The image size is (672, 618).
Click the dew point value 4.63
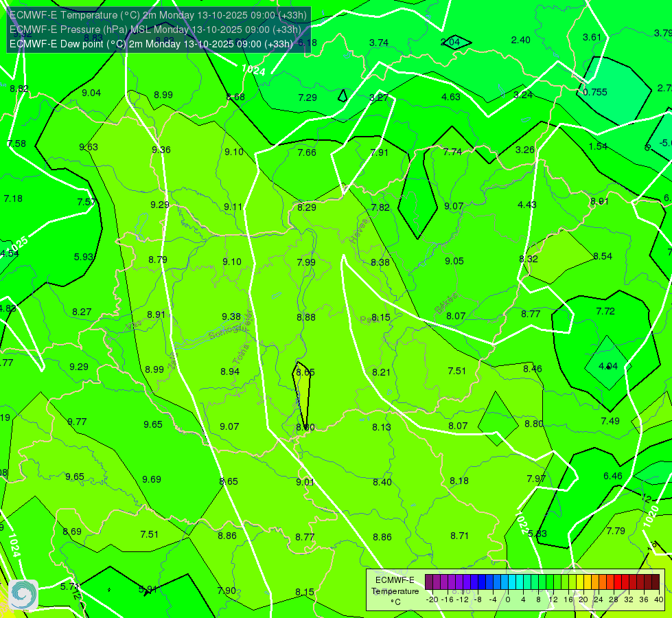[x=451, y=97]
